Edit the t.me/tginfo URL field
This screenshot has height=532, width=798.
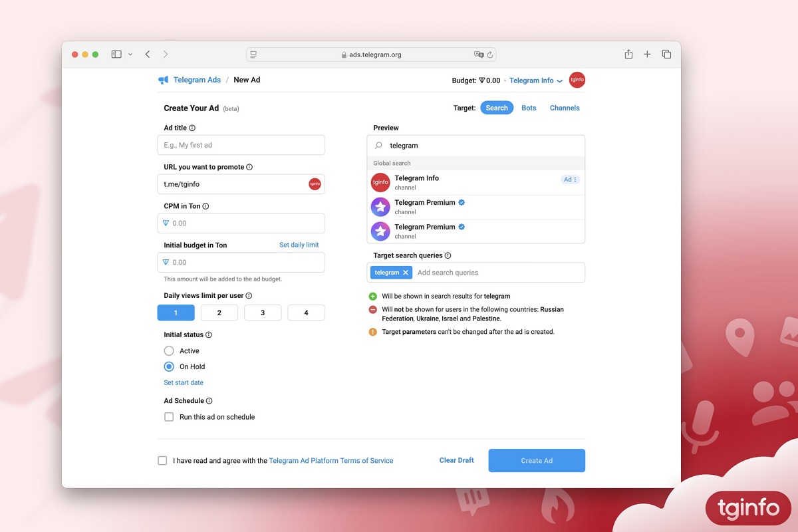(241, 184)
